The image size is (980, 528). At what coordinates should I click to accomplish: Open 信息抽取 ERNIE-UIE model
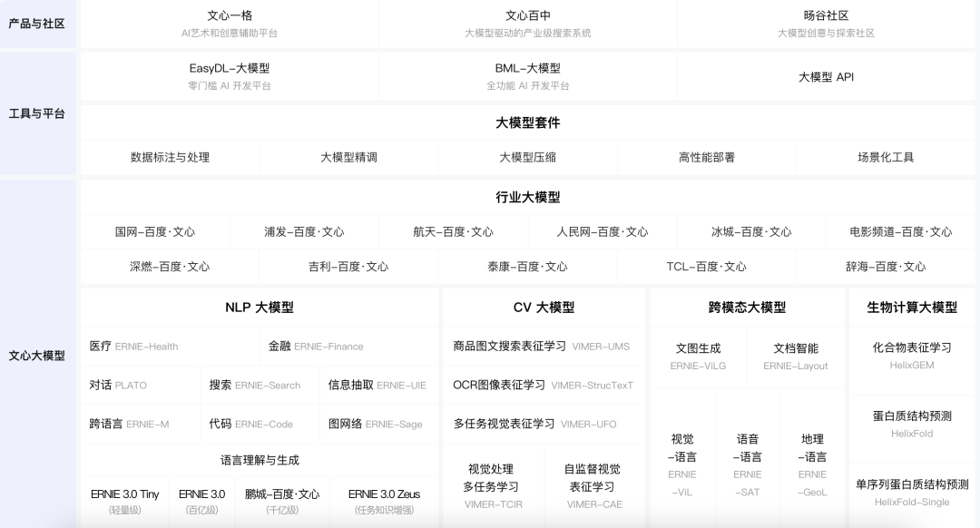pos(378,385)
